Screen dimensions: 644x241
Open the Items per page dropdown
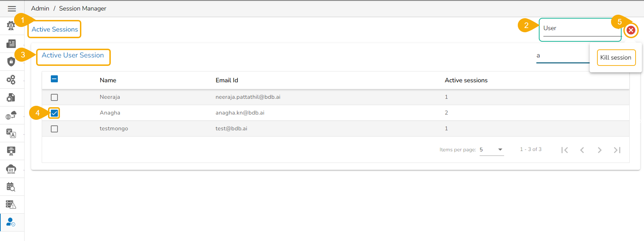click(x=492, y=150)
